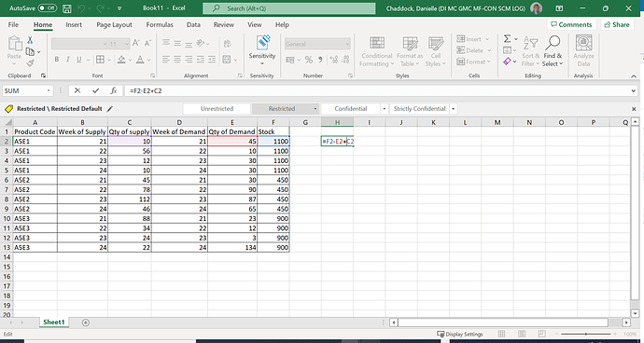Click Increase Font Size icon
Image resolution: width=644 pixels, height=343 pixels.
pos(137,44)
